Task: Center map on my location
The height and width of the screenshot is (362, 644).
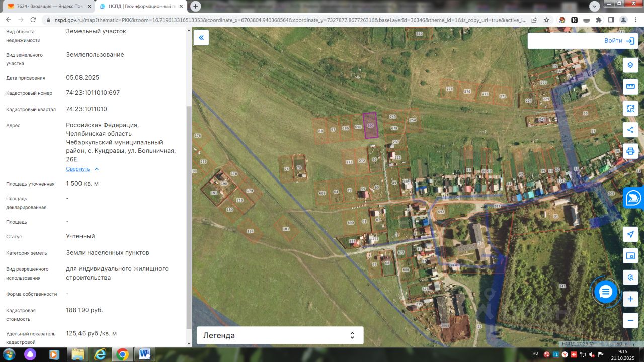Action: point(630,234)
